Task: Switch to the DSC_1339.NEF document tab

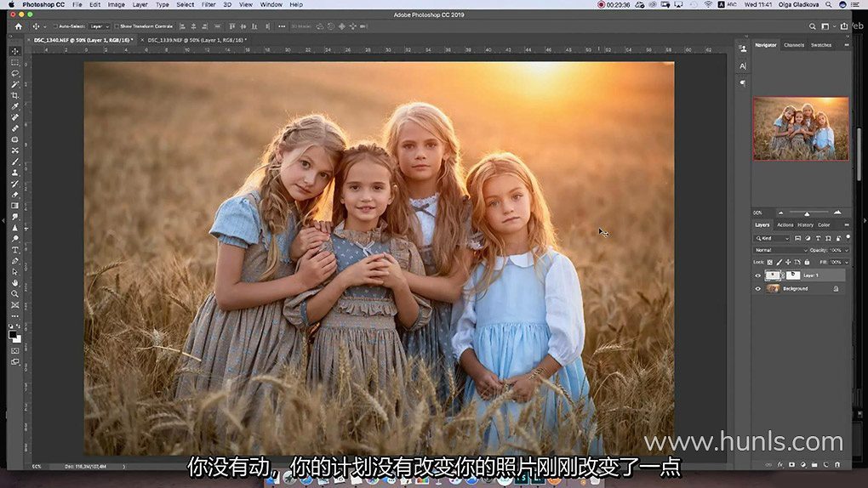Action: tap(197, 40)
